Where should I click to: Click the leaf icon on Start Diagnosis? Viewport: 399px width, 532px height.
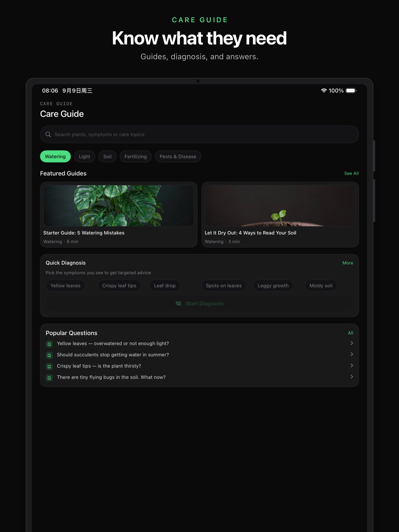point(179,304)
